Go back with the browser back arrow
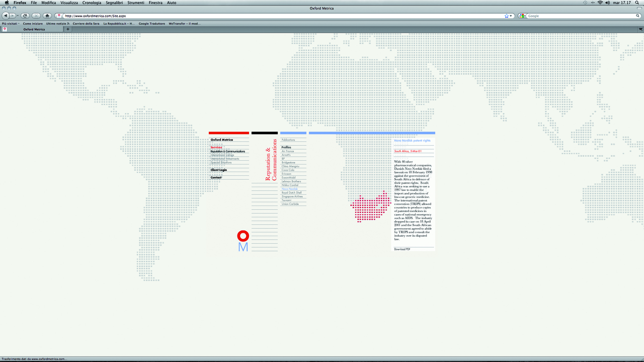 [x=6, y=16]
